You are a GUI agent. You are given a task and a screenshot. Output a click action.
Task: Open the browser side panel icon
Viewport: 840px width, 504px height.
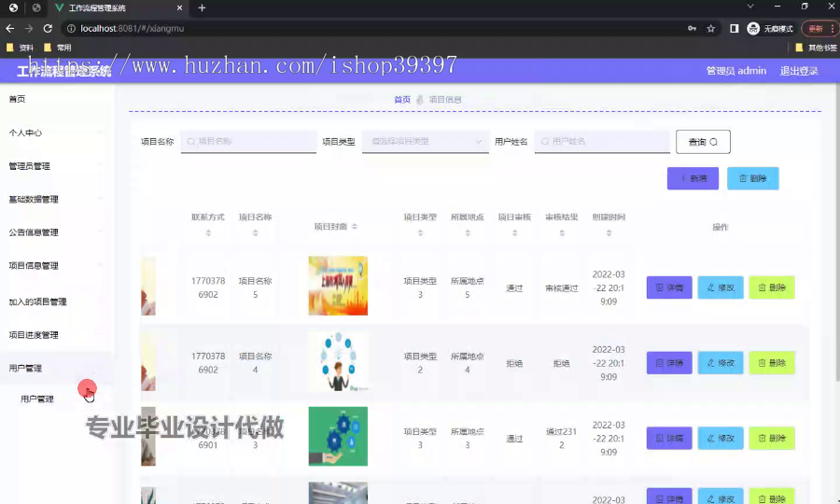coord(735,28)
